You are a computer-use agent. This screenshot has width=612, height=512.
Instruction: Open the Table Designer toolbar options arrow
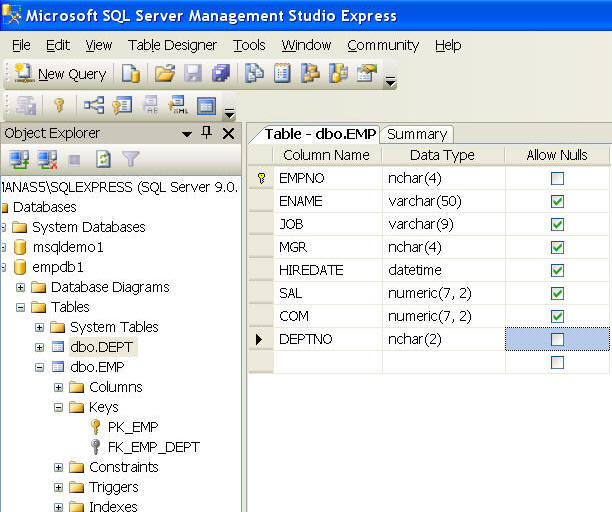[230, 114]
